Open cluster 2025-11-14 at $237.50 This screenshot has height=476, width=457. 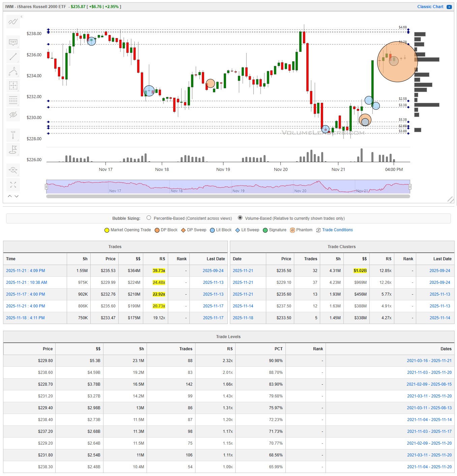243,306
